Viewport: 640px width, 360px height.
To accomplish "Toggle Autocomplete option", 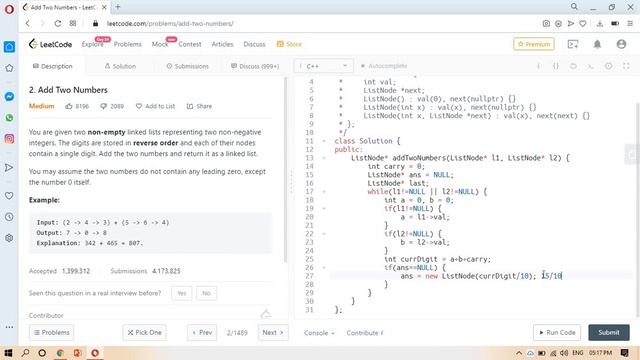I will click(384, 66).
